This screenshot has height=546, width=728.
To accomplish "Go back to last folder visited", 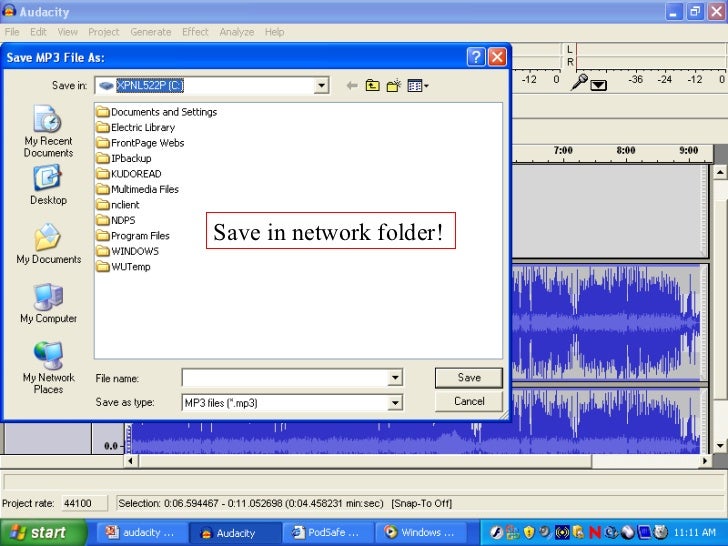I will [x=352, y=85].
